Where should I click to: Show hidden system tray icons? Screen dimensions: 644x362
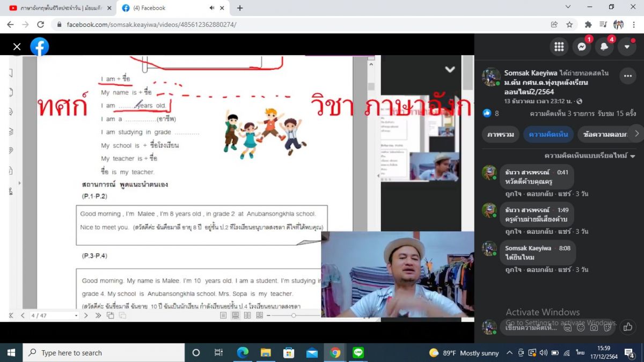(509, 353)
